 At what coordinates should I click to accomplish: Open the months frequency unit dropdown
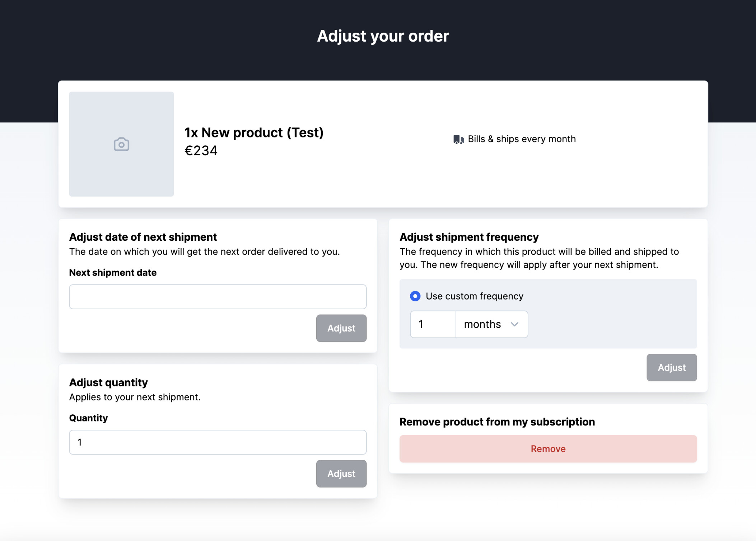pos(491,324)
